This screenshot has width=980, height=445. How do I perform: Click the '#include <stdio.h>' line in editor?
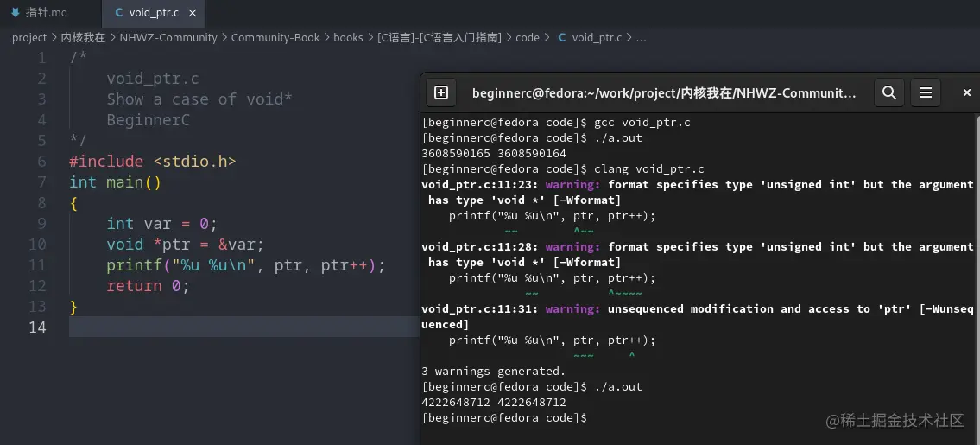(153, 162)
